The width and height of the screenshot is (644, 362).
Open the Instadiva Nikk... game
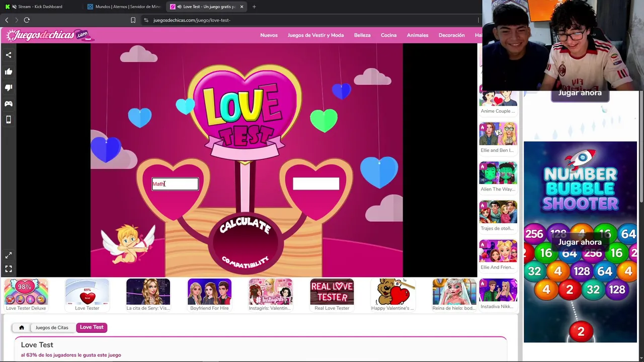tap(498, 294)
